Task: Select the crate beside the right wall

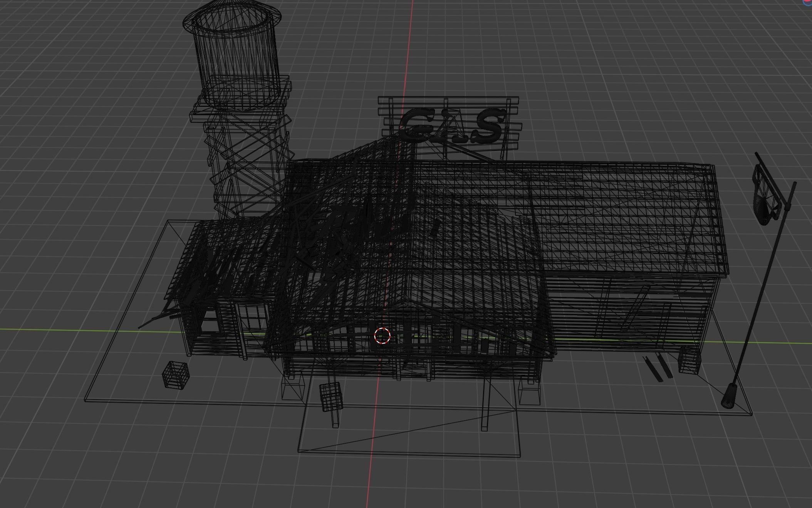Action: (689, 360)
